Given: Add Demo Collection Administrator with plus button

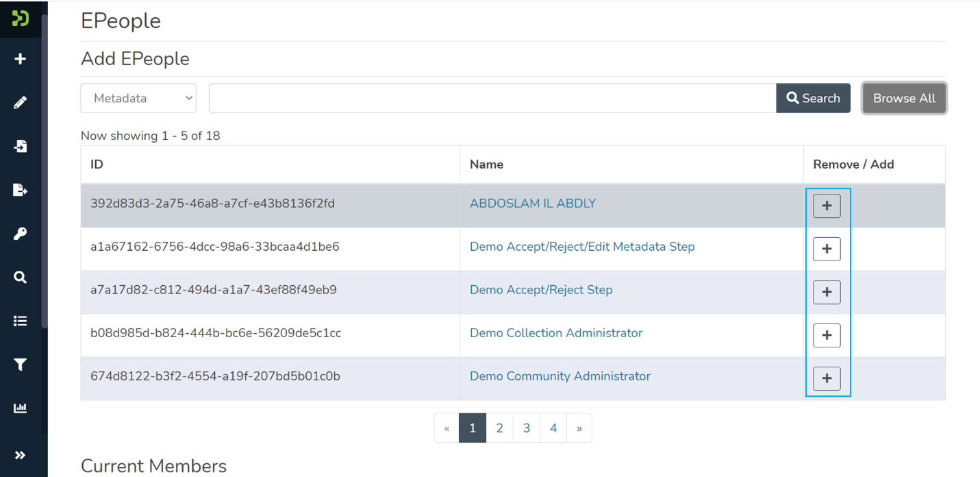Looking at the screenshot, I should tap(827, 335).
